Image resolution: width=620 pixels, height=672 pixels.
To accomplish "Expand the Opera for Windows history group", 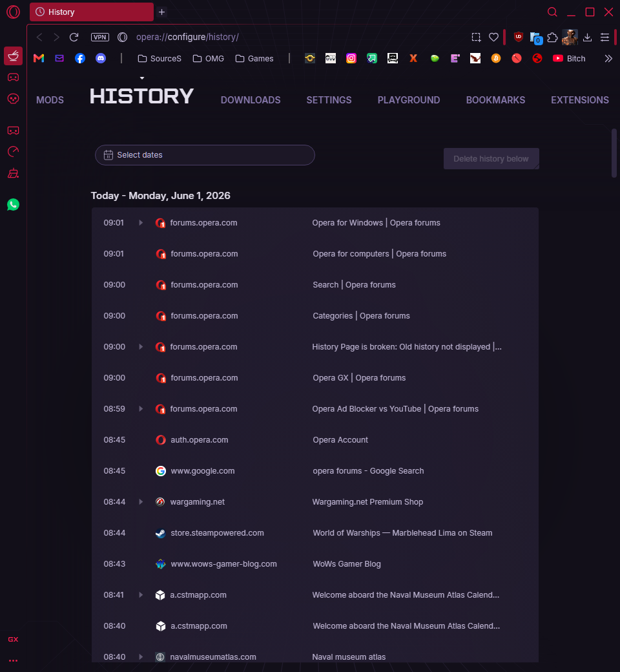I will tap(141, 223).
